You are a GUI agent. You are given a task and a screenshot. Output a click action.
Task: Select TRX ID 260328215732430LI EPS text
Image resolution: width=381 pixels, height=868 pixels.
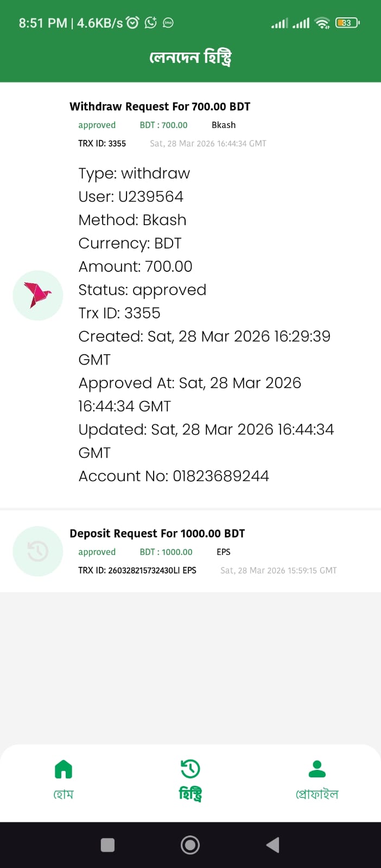tap(137, 570)
